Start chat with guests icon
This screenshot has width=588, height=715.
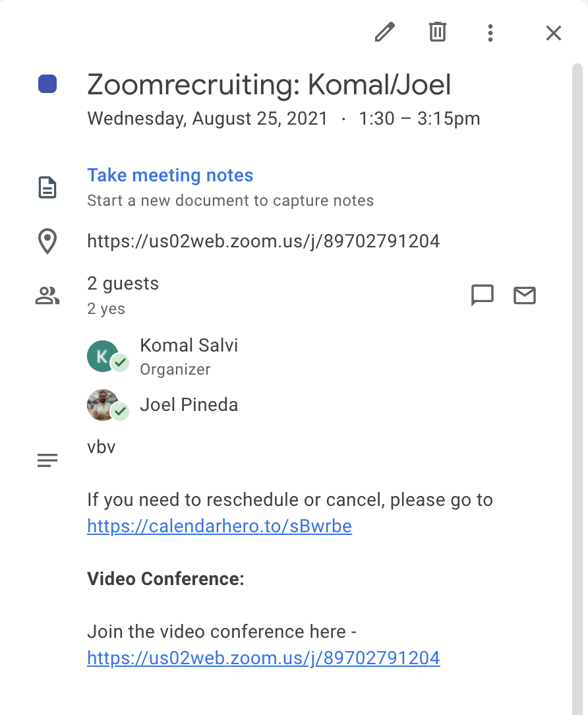coord(483,295)
